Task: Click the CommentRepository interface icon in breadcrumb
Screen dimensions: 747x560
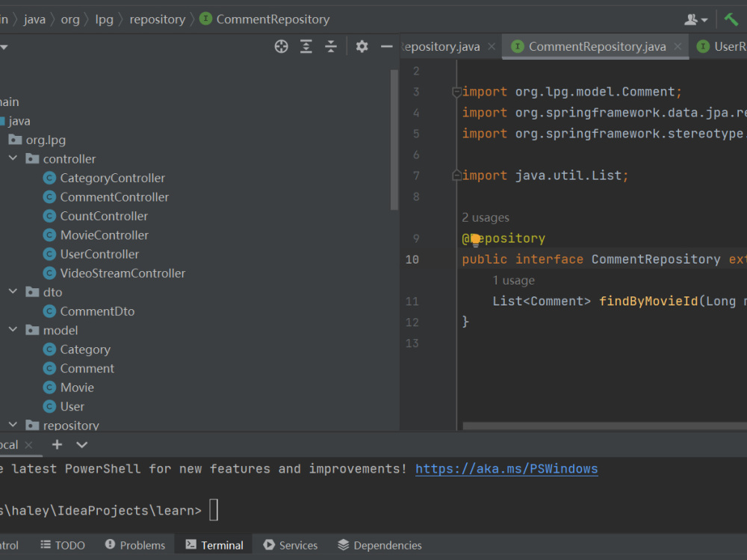Action: point(206,19)
